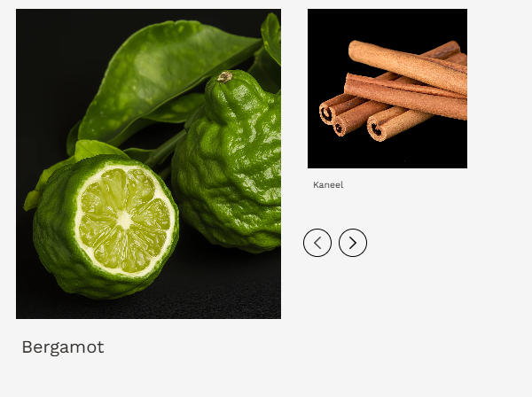Click the leftmost curled cinnamon stick end

(326, 113)
